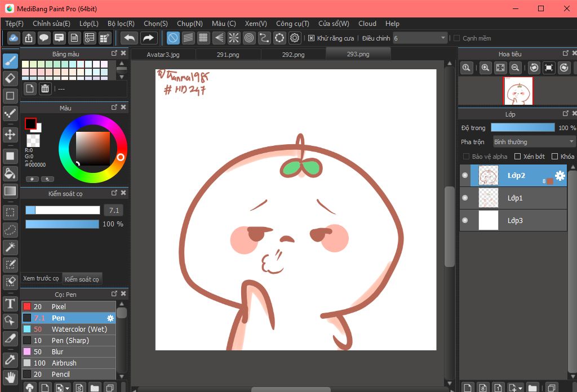Open the Tệp(F) menu
The height and width of the screenshot is (392, 577).
tap(14, 24)
